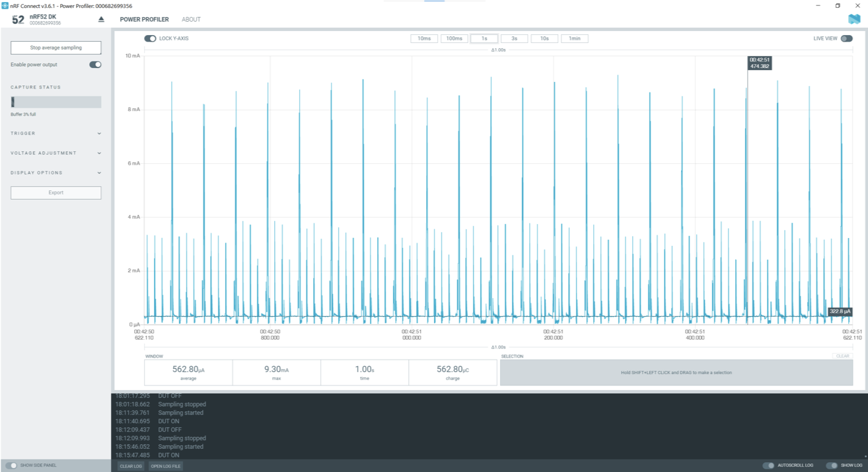This screenshot has height=472, width=868.
Task: Click the nRF52 DK device icon
Action: coord(18,20)
